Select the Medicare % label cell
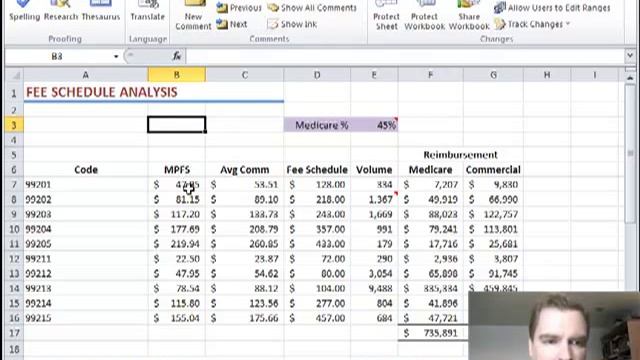This screenshot has width=640, height=360. pos(317,125)
